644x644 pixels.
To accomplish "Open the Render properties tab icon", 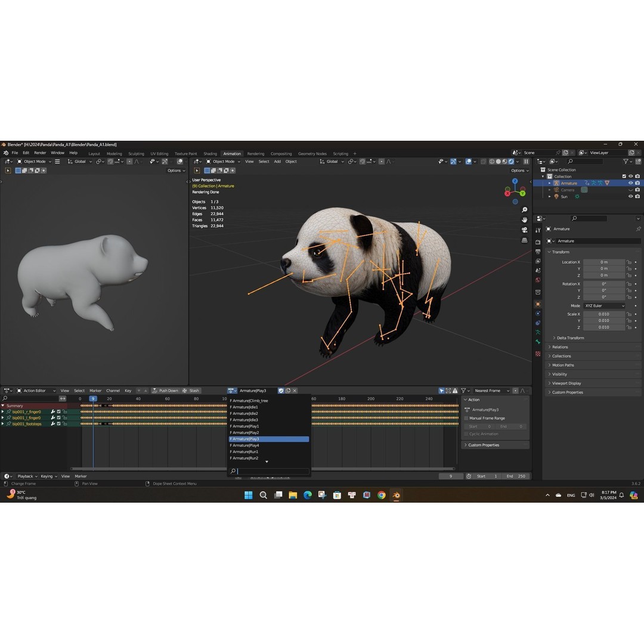I will click(538, 242).
